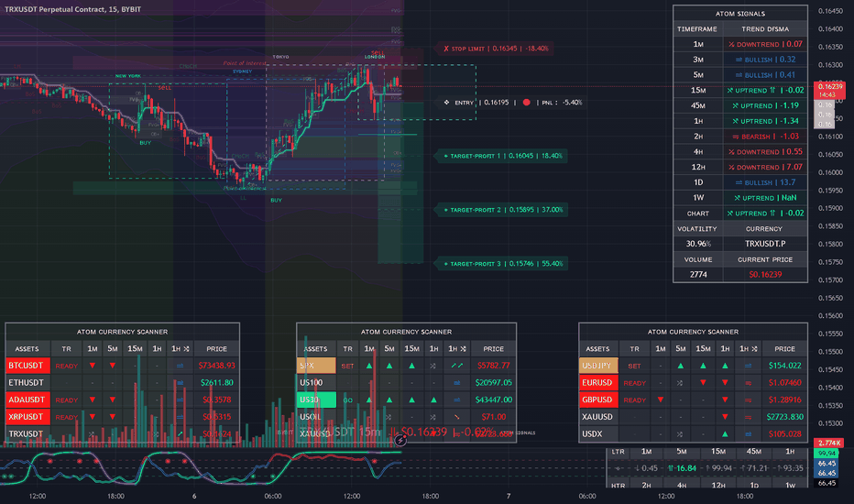Click the volatility value 30.96%
Viewport: 854px width, 504px height.
698,244
